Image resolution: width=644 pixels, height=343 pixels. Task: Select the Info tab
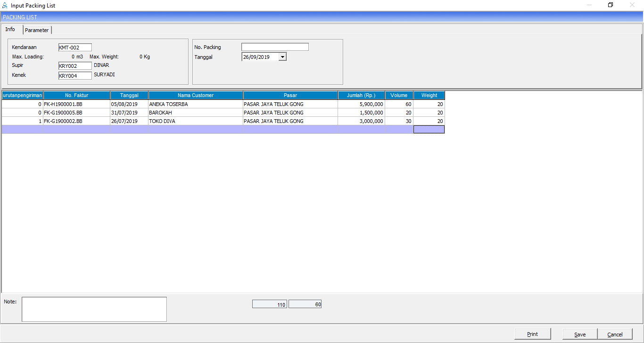(x=10, y=29)
